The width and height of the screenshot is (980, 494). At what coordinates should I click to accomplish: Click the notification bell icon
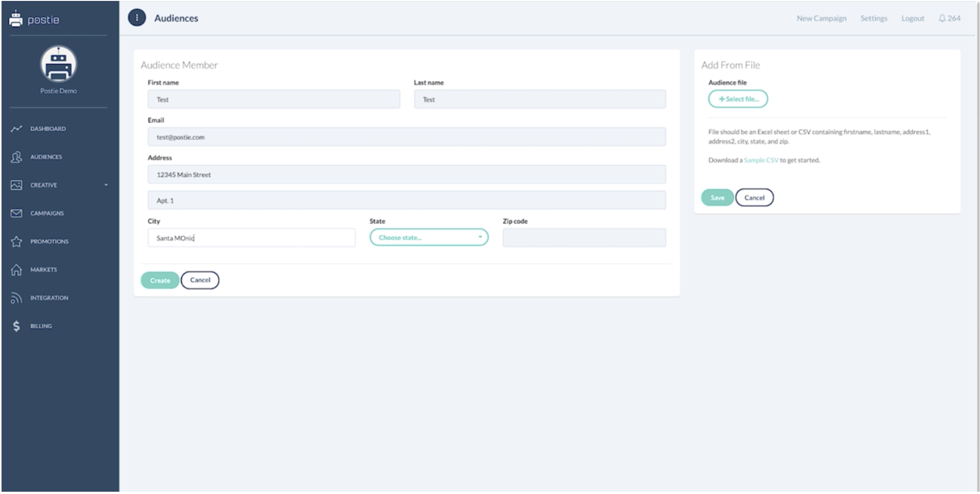[x=942, y=18]
